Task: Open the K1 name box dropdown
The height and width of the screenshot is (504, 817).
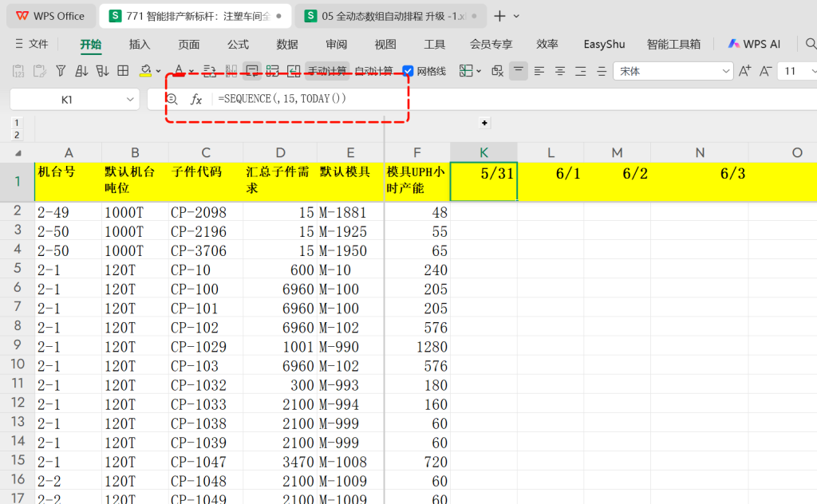Action: coord(130,100)
